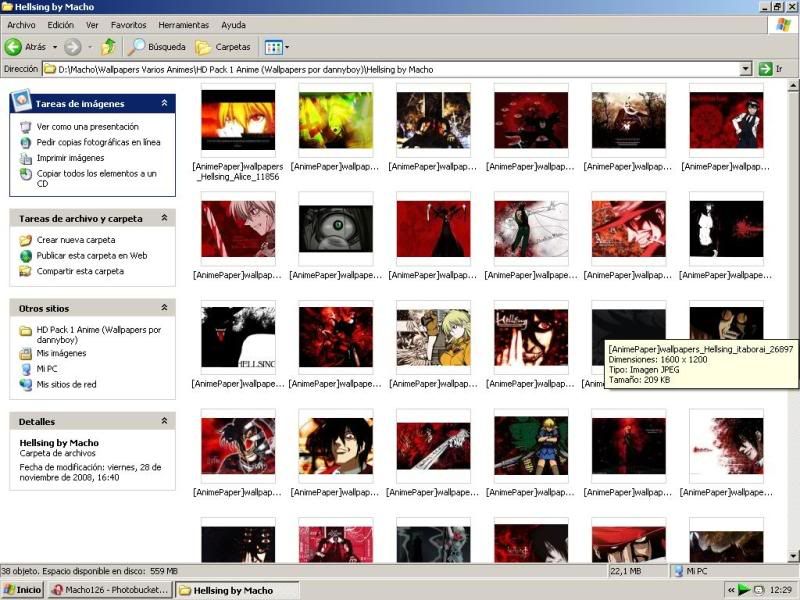Screen dimensions: 800x600
Task: Click the Inicio start button
Action: click(23, 590)
